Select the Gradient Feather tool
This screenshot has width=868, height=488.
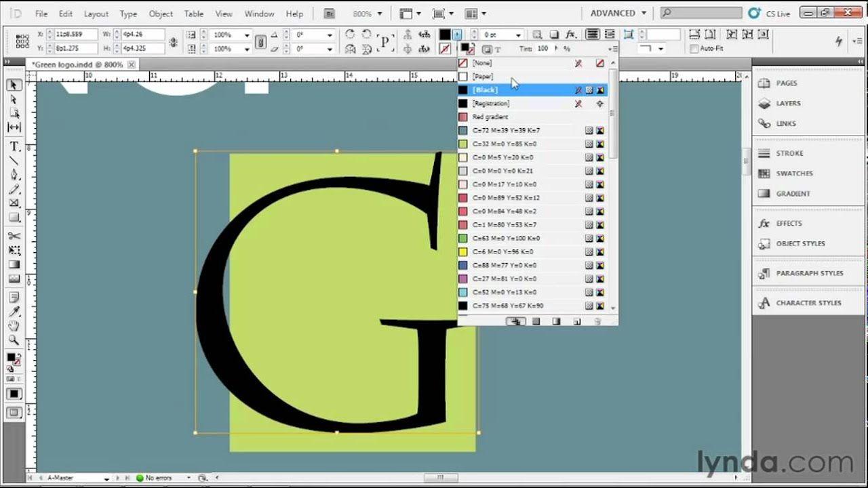14,278
